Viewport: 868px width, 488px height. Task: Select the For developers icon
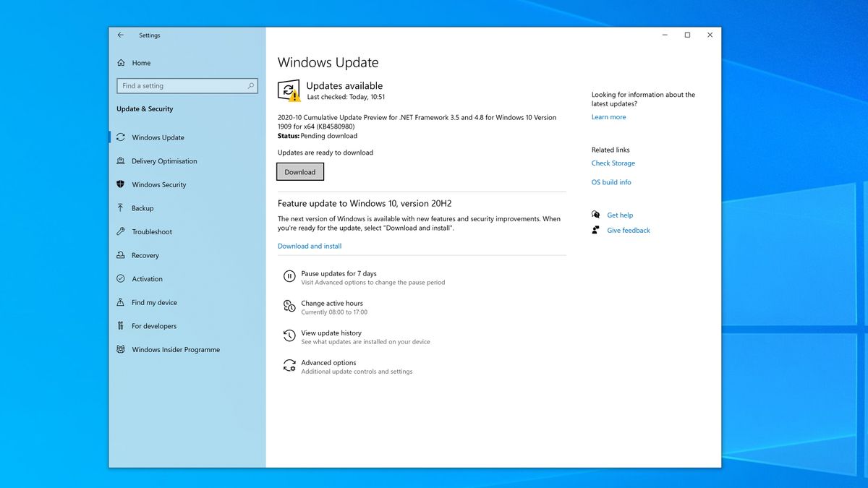pos(122,326)
